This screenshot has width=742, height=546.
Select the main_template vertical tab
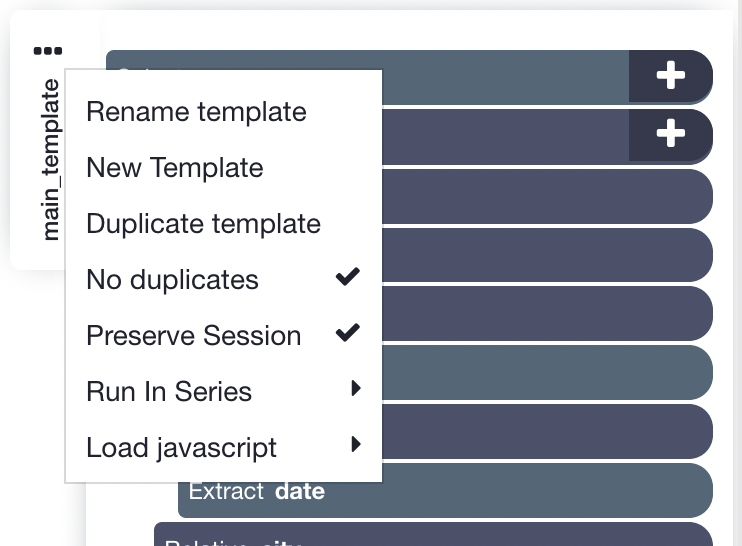(51, 160)
